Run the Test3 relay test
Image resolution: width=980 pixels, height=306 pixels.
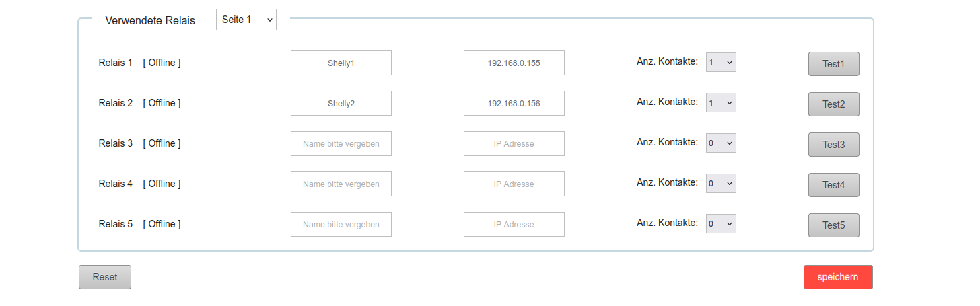pyautogui.click(x=833, y=145)
